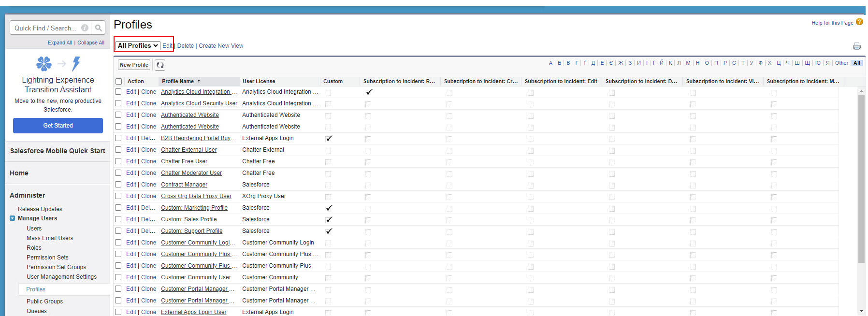Check the box for Analytics Cloud Security User
The image size is (868, 316).
[x=118, y=103]
